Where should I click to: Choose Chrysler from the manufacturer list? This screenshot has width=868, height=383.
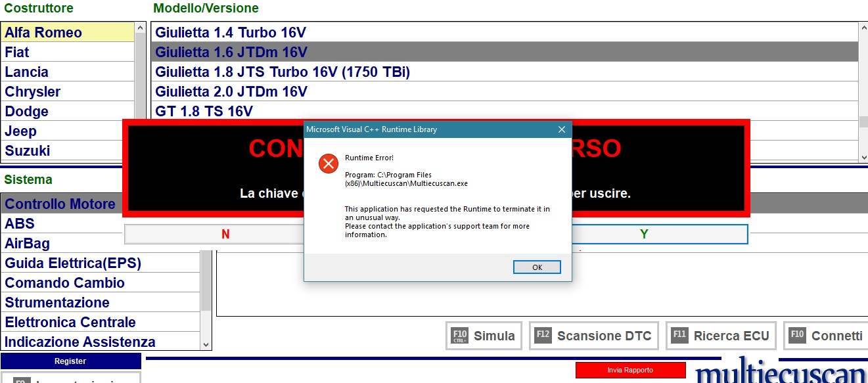pyautogui.click(x=68, y=91)
